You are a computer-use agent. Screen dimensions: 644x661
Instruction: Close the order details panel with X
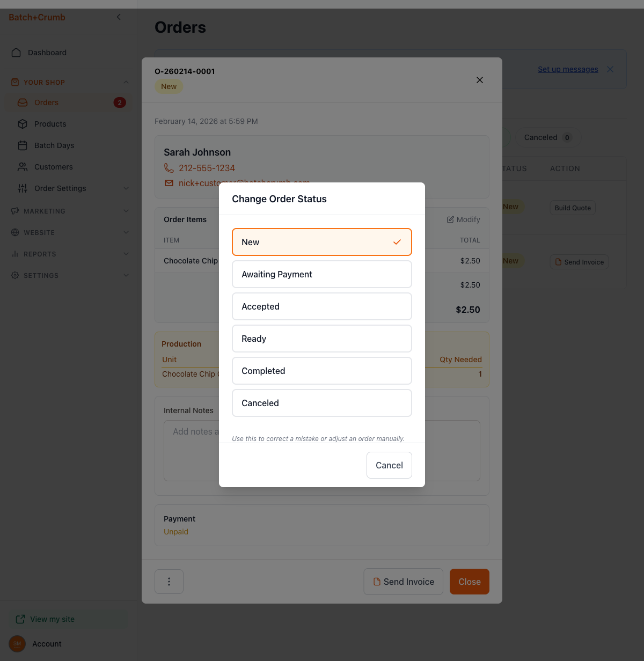pos(480,80)
